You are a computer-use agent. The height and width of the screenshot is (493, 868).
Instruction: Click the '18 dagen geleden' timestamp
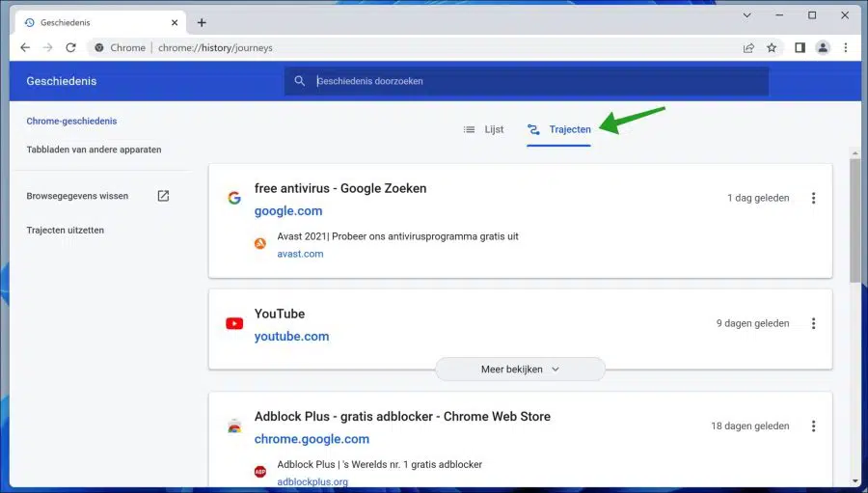point(750,426)
